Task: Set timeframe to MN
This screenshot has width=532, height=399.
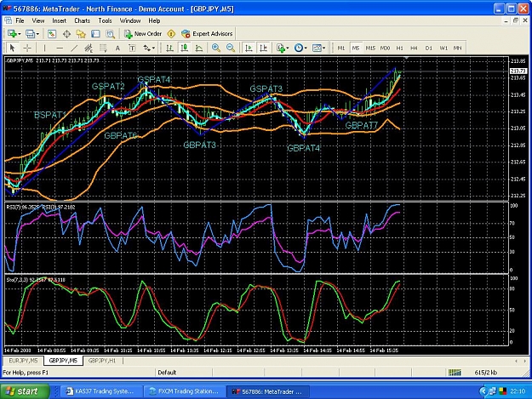Action: [x=457, y=48]
